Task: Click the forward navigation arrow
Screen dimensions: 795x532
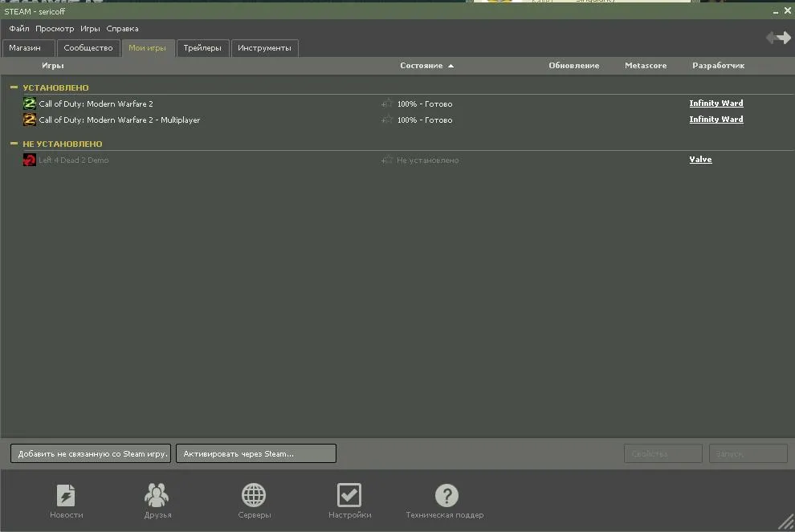Action: pos(785,38)
